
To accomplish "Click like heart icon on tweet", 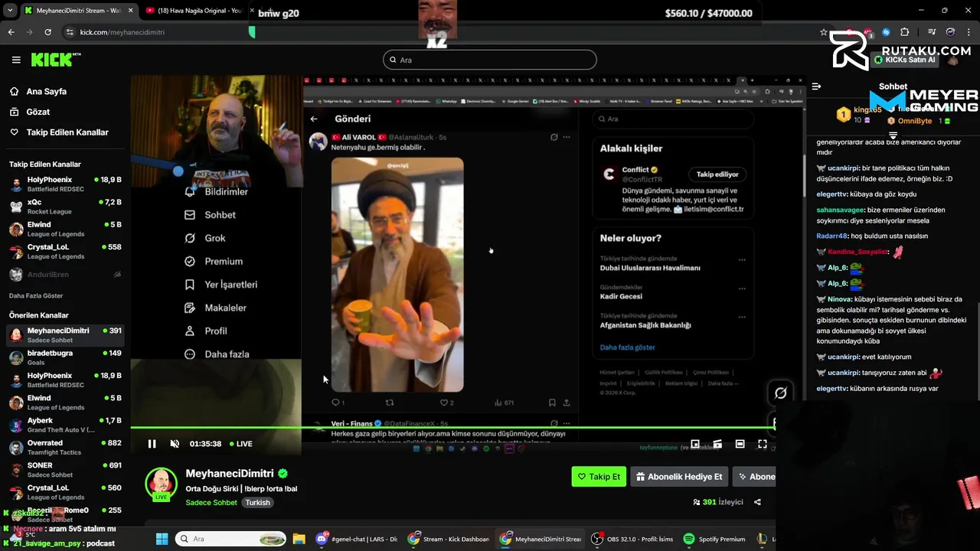I will point(443,403).
